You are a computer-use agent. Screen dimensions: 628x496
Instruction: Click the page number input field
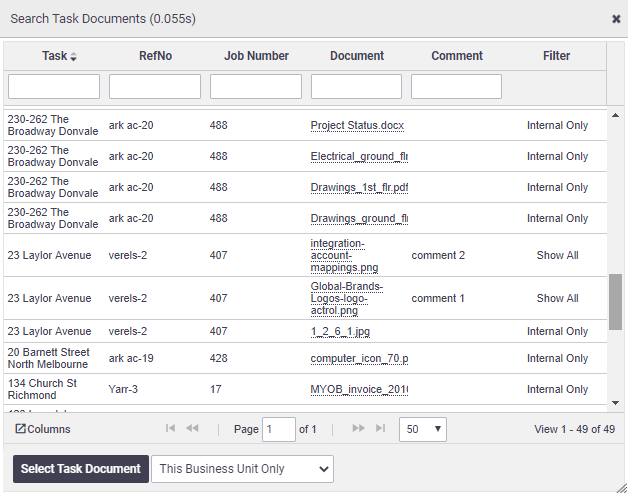click(279, 429)
